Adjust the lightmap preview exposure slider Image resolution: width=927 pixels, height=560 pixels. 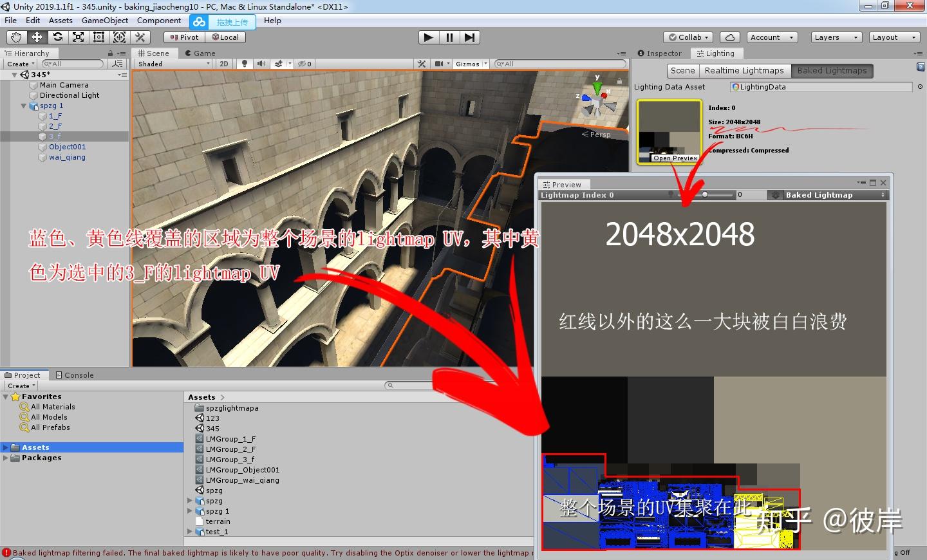[705, 194]
